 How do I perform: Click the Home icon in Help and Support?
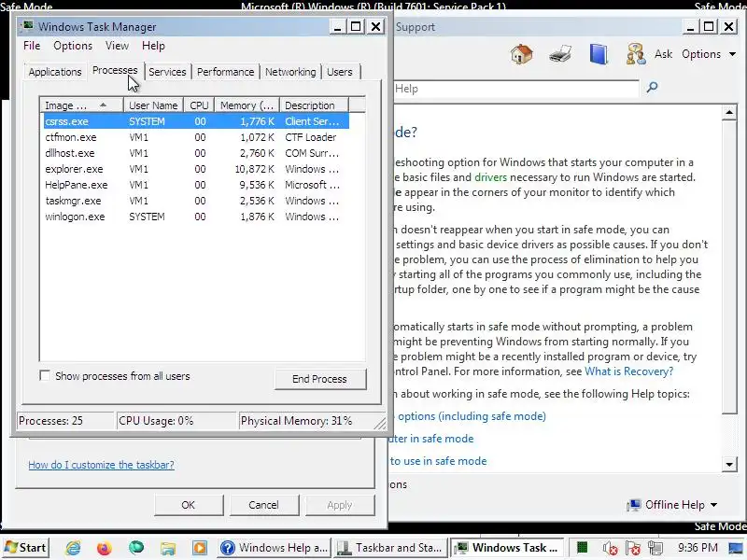point(522,54)
